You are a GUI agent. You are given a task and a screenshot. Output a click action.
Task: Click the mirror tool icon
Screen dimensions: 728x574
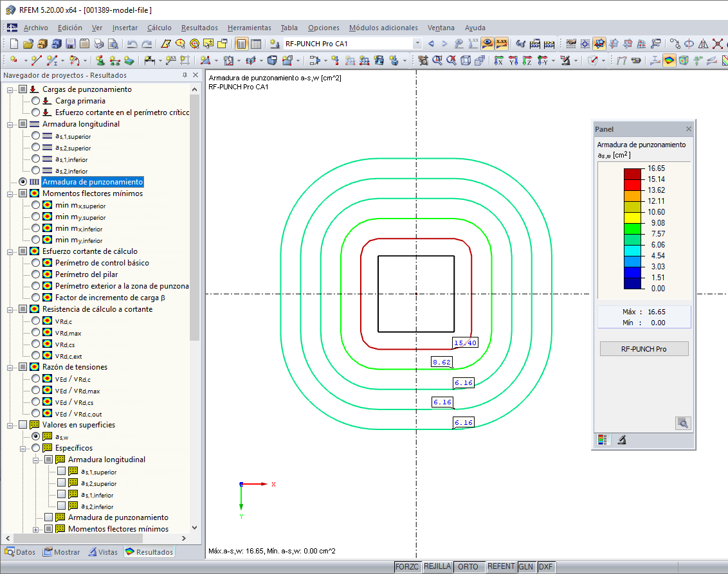704,44
